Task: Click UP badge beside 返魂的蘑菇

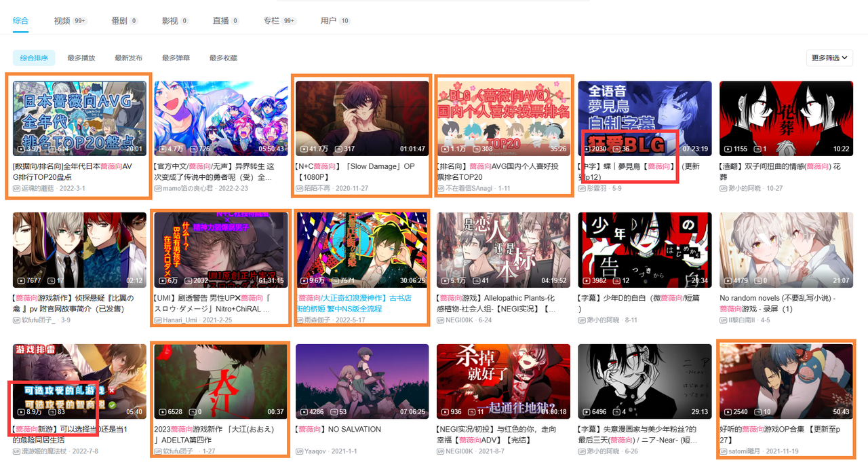Action: (16, 188)
